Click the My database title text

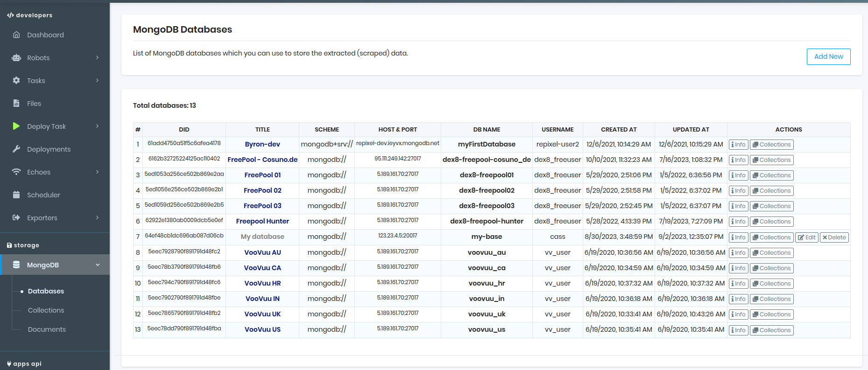click(262, 237)
